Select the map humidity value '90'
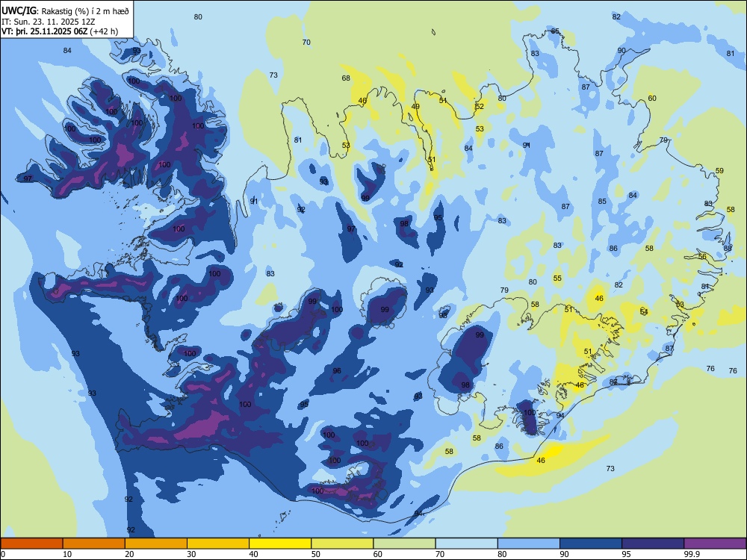The height and width of the screenshot is (560, 747). pyautogui.click(x=622, y=51)
